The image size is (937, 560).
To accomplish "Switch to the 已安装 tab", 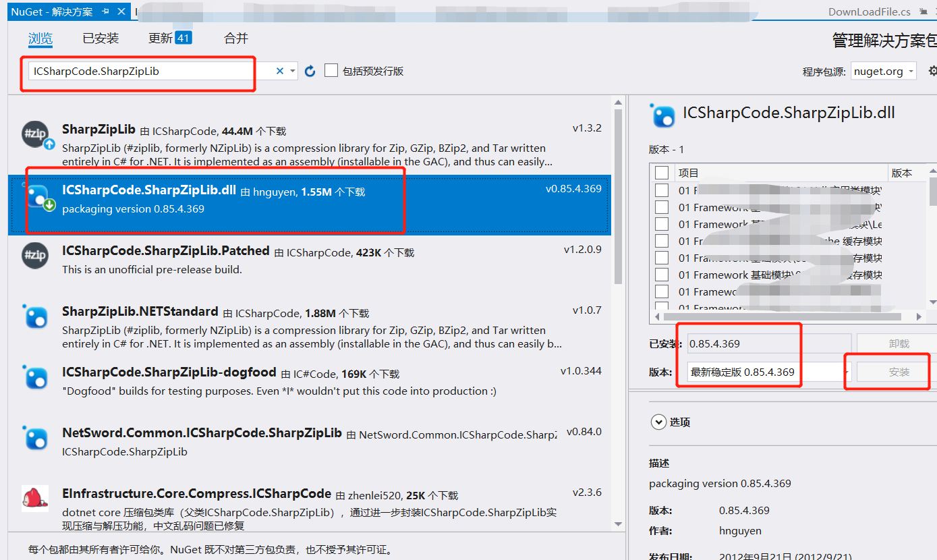I will click(x=101, y=38).
